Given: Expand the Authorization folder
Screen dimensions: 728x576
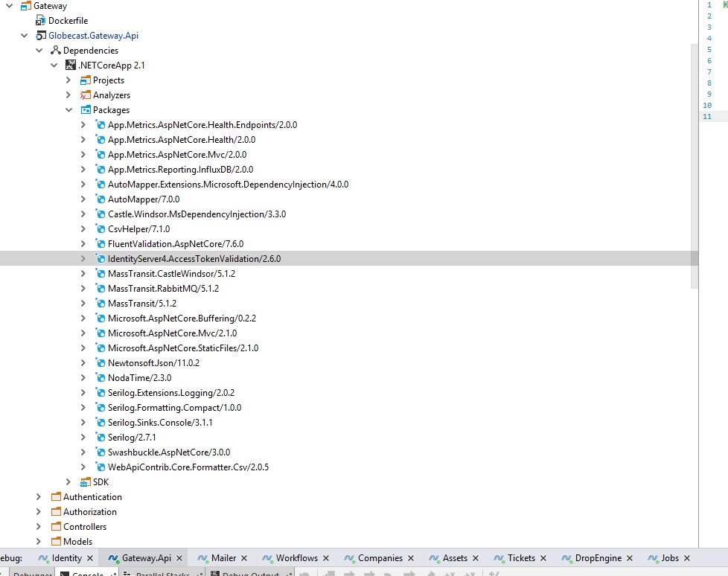Looking at the screenshot, I should tap(39, 512).
